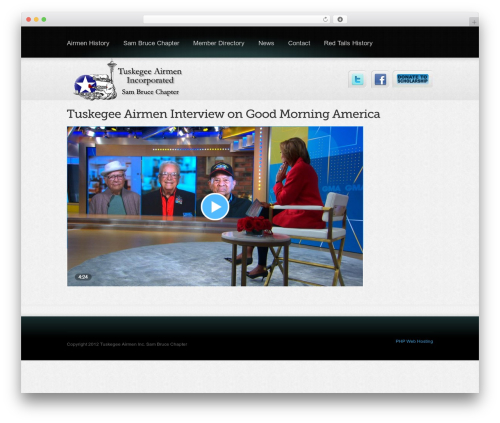
Task: Click the Copyright 2012 footer text
Action: tap(127, 344)
